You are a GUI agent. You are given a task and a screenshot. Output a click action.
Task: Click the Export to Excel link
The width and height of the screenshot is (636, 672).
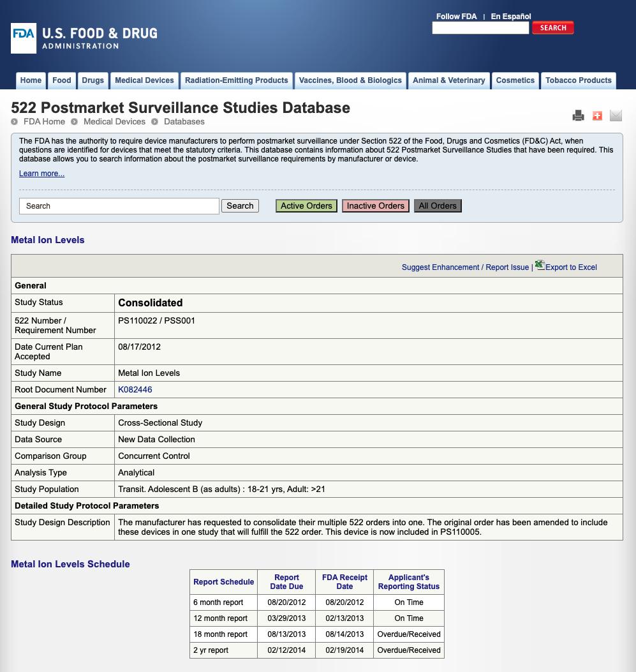pyautogui.click(x=571, y=267)
